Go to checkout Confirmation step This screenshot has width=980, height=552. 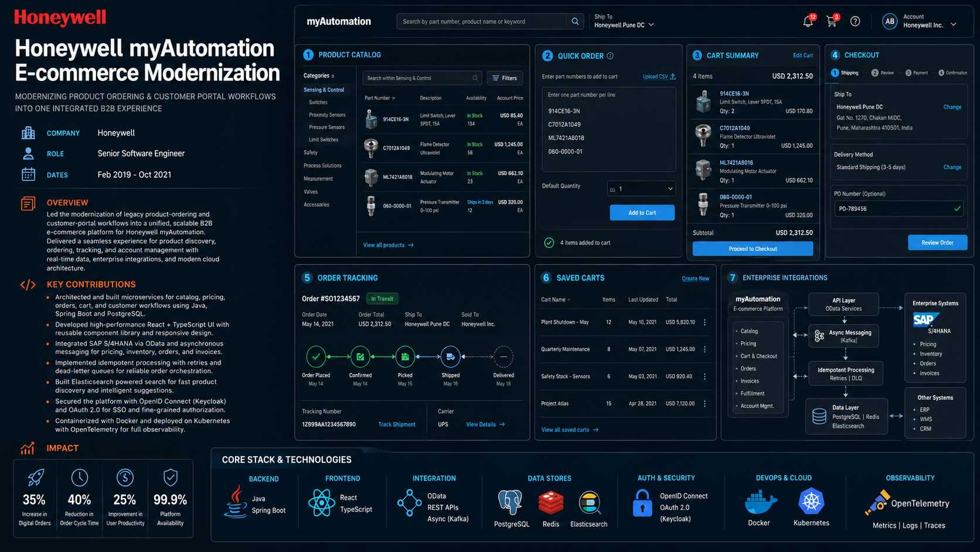pos(953,73)
